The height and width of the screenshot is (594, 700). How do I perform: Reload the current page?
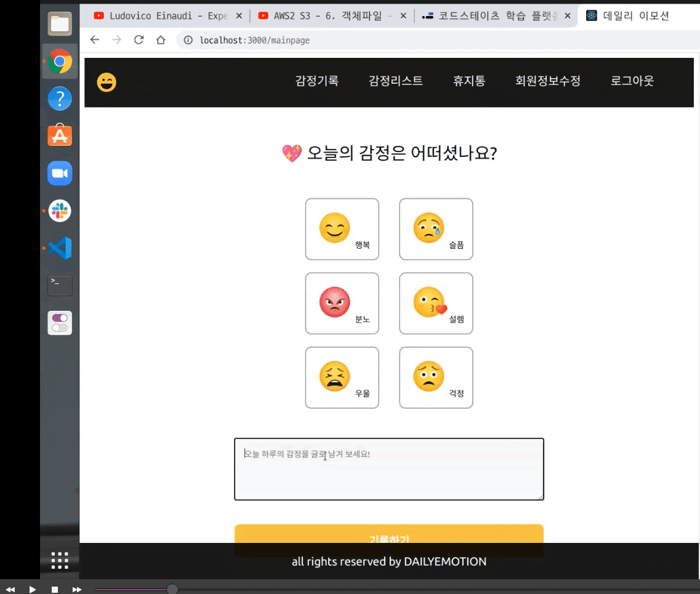[x=139, y=40]
